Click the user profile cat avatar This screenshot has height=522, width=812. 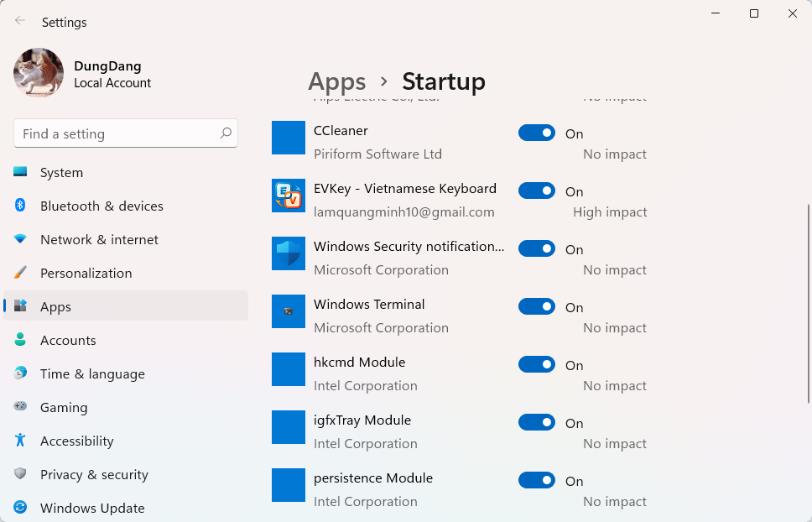pyautogui.click(x=39, y=73)
